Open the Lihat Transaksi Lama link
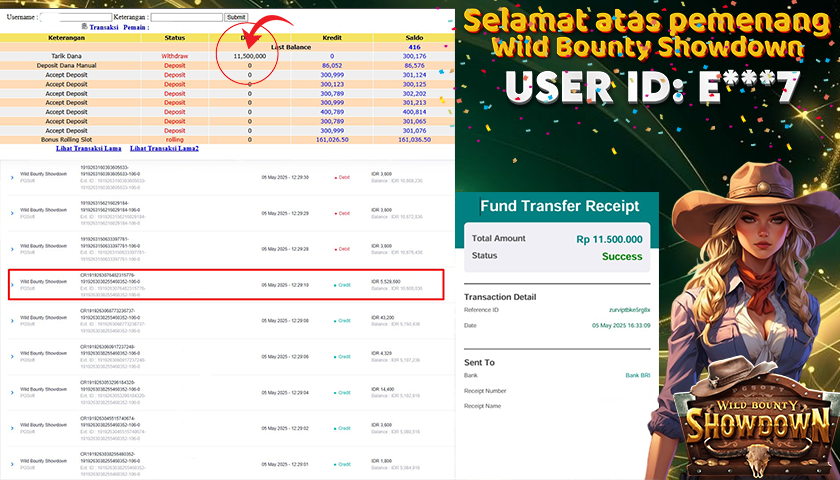 pos(88,148)
